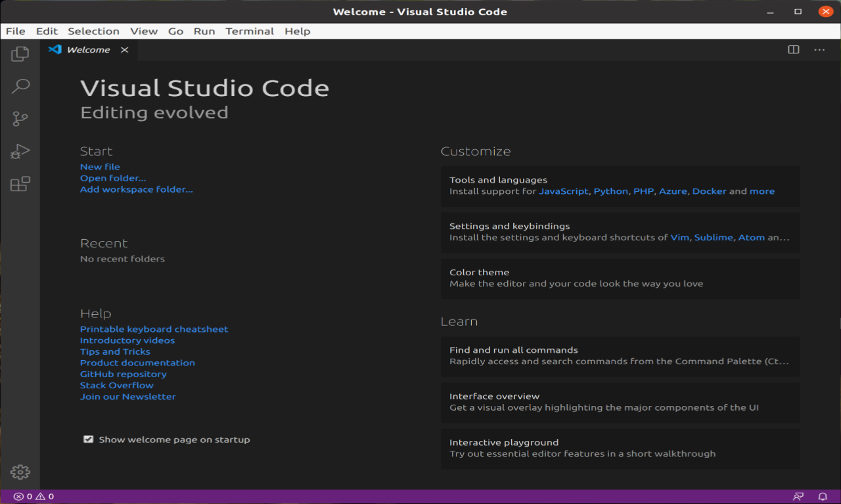Install JavaScript language support link

coord(564,191)
